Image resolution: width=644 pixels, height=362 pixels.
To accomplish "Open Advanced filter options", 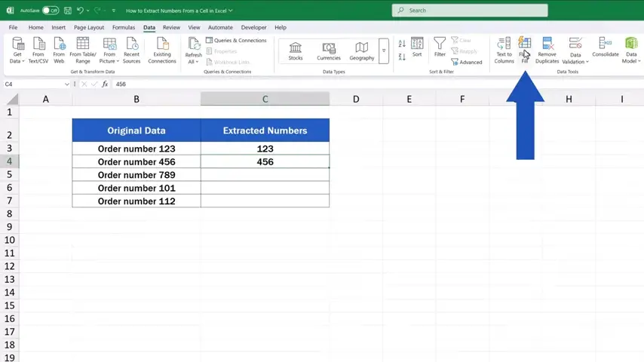I will click(x=467, y=62).
